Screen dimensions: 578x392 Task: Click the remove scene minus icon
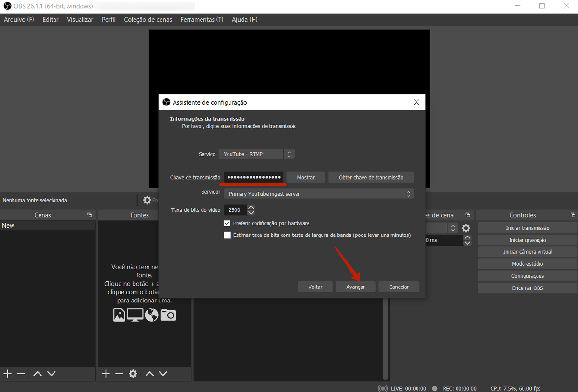(x=21, y=374)
